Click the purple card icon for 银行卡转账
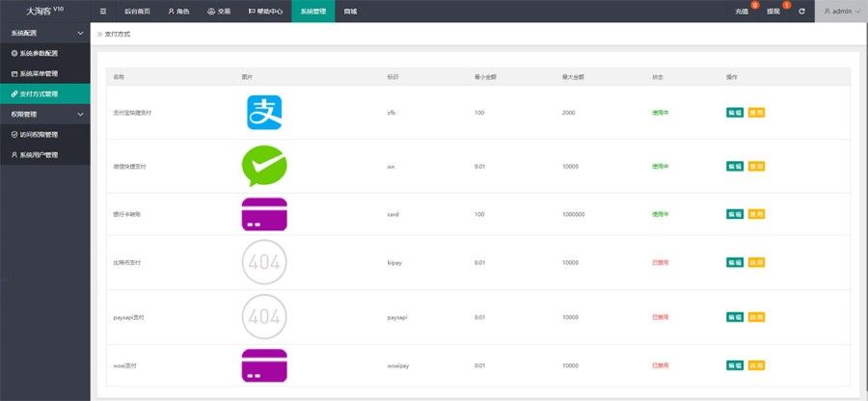Viewport: 868px width, 401px height. (263, 214)
